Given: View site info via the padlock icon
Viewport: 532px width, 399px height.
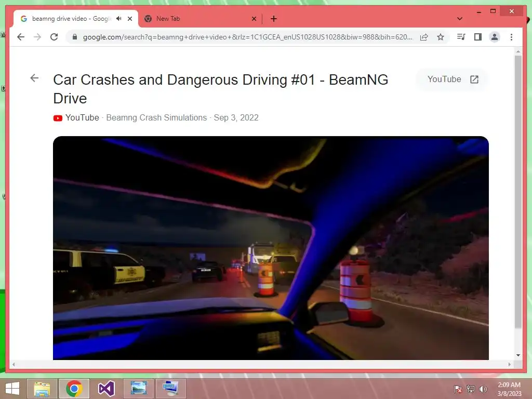Looking at the screenshot, I should 75,37.
